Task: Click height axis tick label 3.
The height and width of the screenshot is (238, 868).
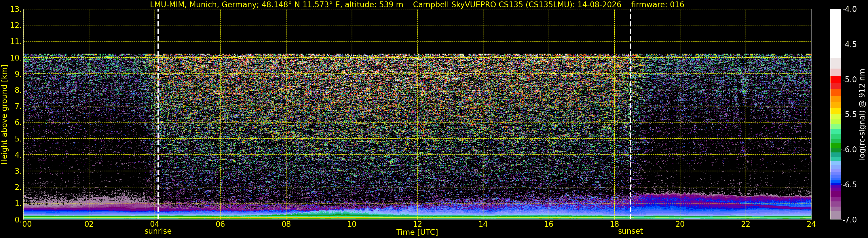Action: [x=18, y=171]
